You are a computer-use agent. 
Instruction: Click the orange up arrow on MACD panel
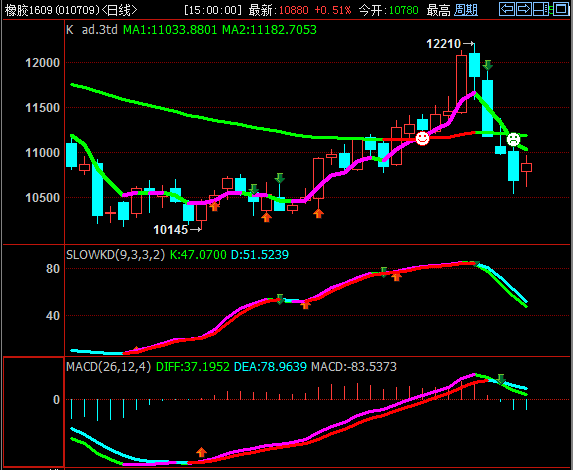pos(201,452)
